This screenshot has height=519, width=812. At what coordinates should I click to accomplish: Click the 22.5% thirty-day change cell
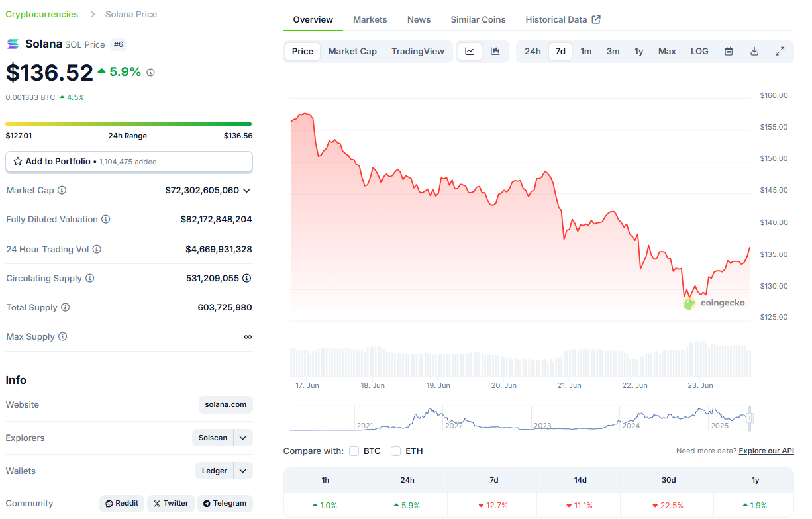(x=668, y=506)
